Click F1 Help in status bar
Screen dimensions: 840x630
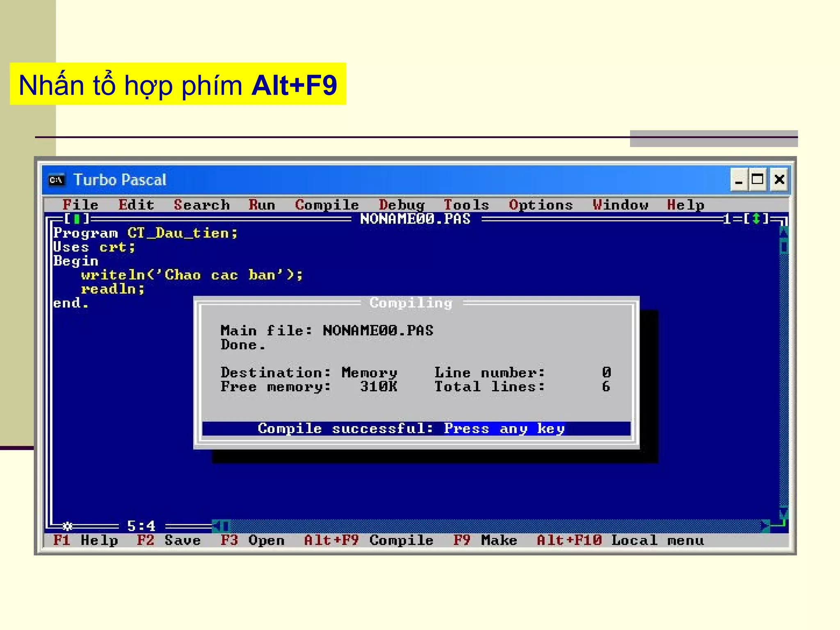tap(85, 540)
